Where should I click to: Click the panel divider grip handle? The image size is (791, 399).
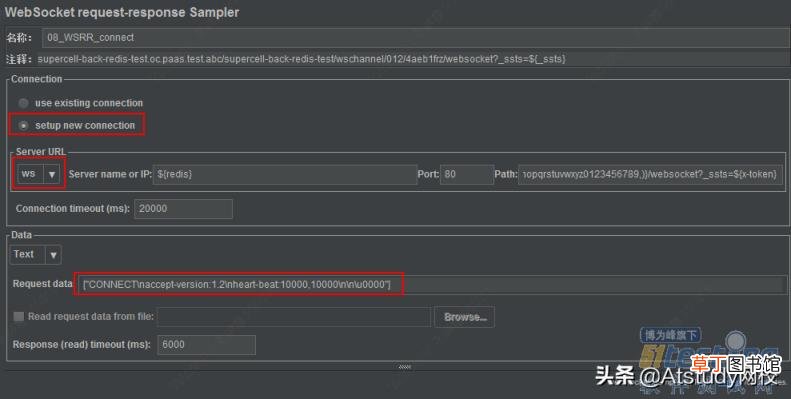405,367
